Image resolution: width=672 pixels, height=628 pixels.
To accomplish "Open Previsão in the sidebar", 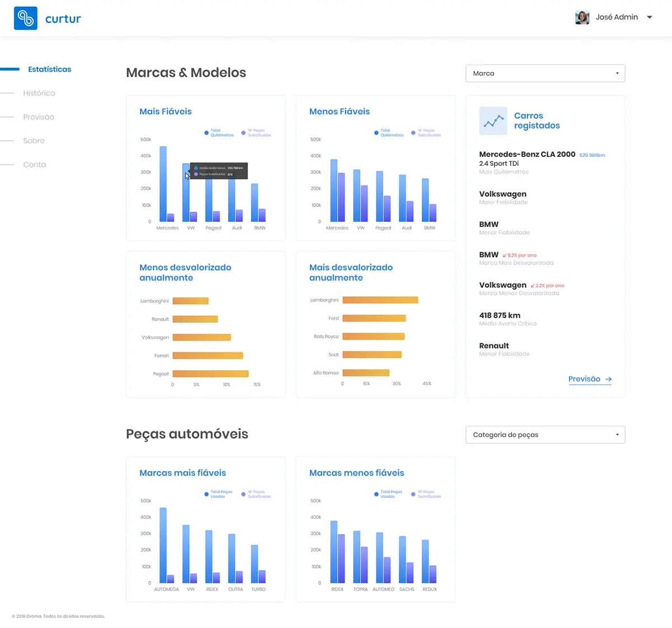I will click(x=39, y=117).
